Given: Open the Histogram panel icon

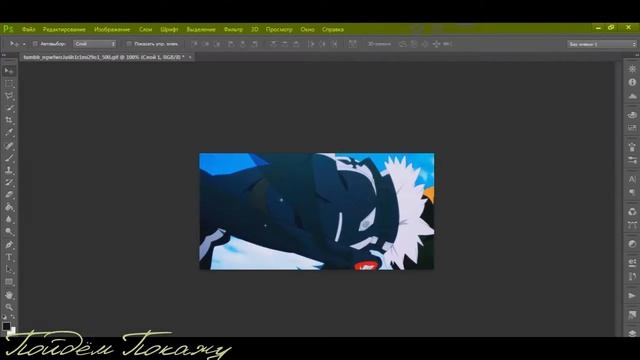Looking at the screenshot, I should pyautogui.click(x=632, y=96).
